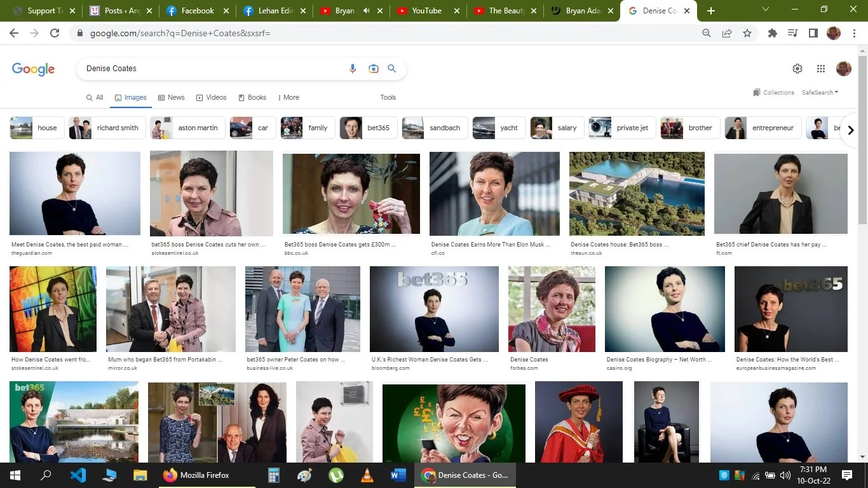This screenshot has width=868, height=488.
Task: Switch to the All results tab
Action: 95,97
